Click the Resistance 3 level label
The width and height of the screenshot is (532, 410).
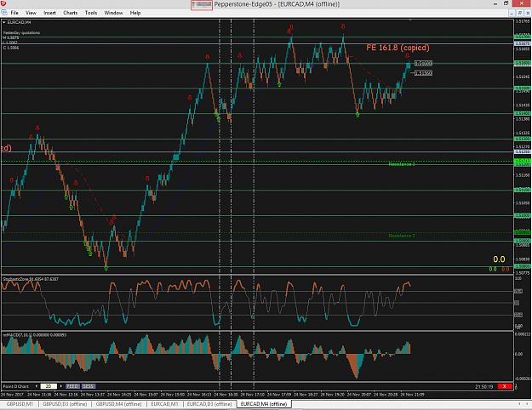(x=402, y=164)
